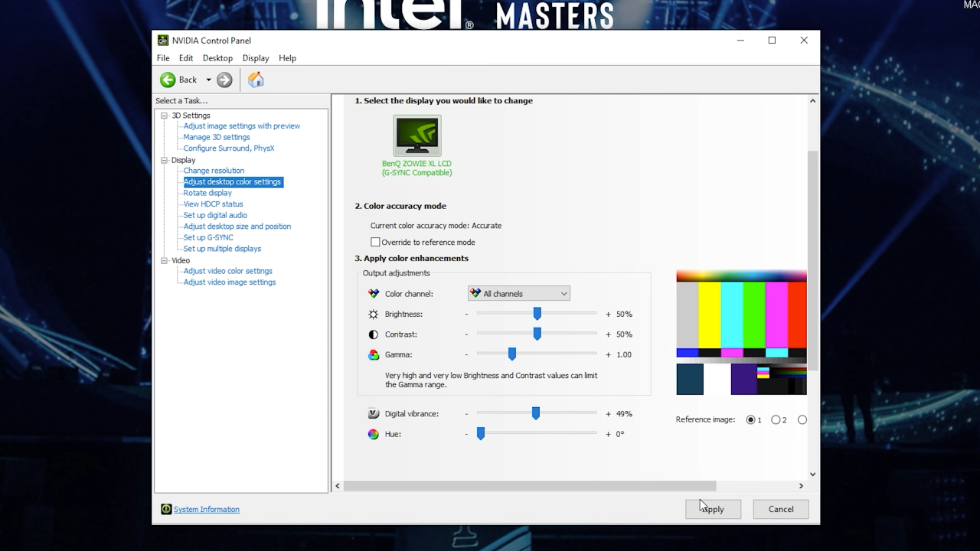Open the Display menu in the menu bar
Image resolution: width=980 pixels, height=551 pixels.
click(x=256, y=58)
